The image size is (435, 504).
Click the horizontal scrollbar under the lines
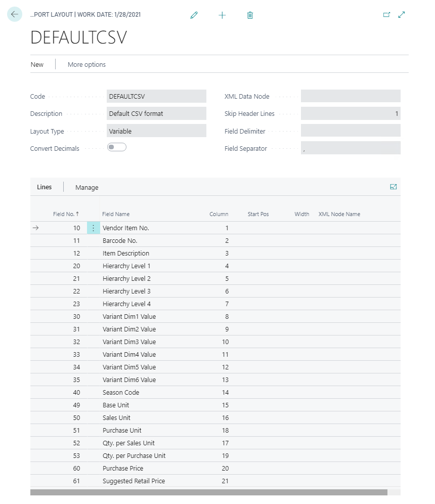(208, 492)
